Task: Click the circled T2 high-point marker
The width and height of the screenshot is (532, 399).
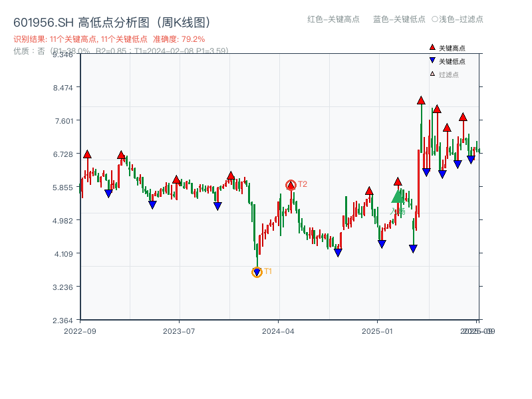Action: point(291,184)
